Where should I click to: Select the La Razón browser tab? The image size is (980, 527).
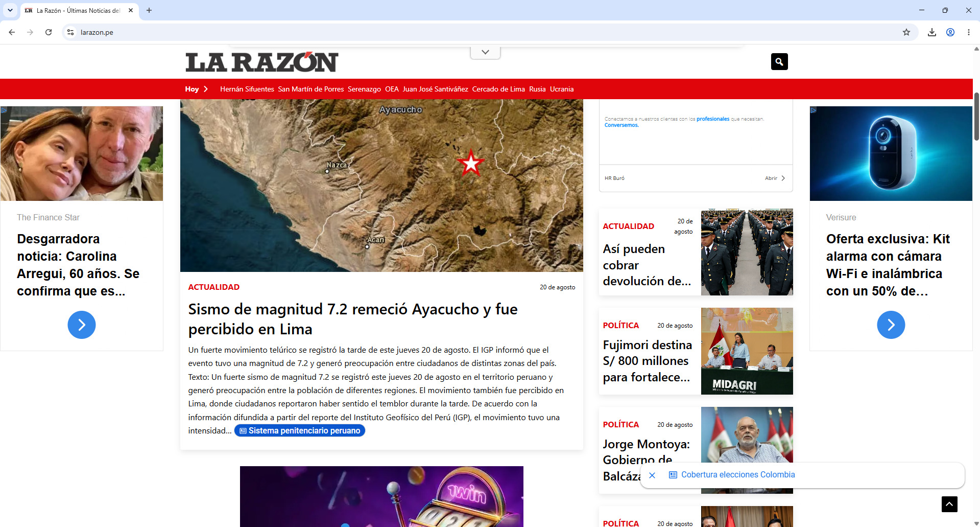tap(79, 10)
